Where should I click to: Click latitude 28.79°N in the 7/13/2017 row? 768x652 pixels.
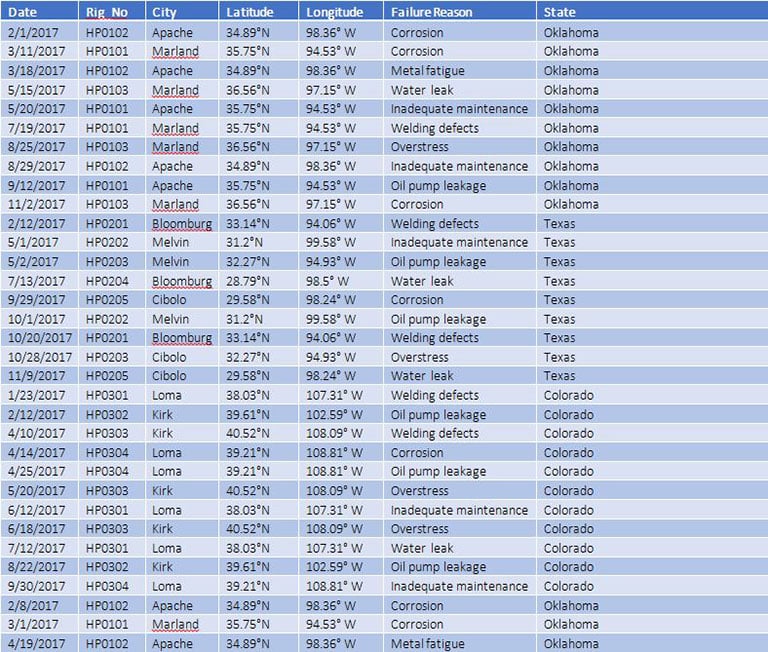click(247, 282)
